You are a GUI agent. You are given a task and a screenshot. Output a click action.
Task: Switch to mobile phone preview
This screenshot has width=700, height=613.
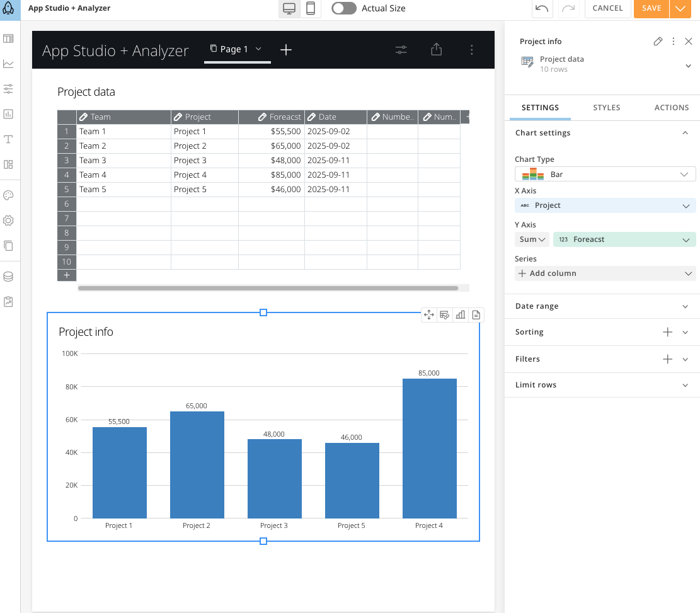tap(311, 8)
